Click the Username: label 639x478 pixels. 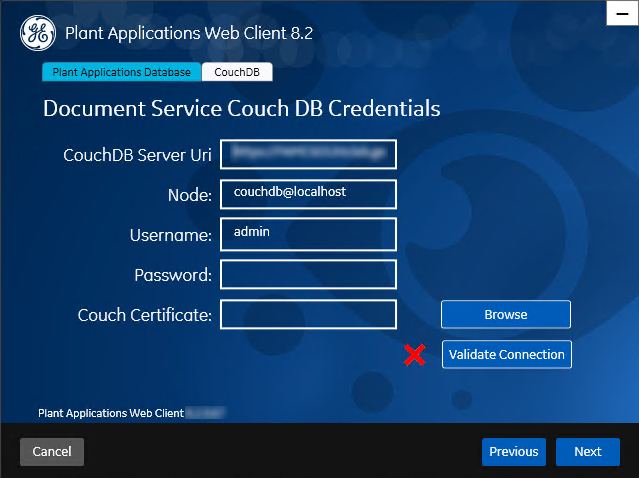pos(171,235)
